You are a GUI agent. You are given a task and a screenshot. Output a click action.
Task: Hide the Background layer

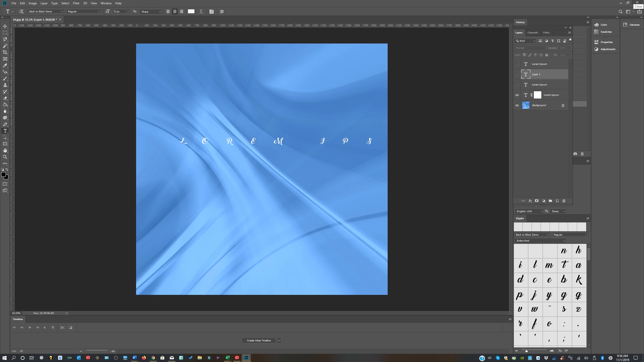click(517, 105)
